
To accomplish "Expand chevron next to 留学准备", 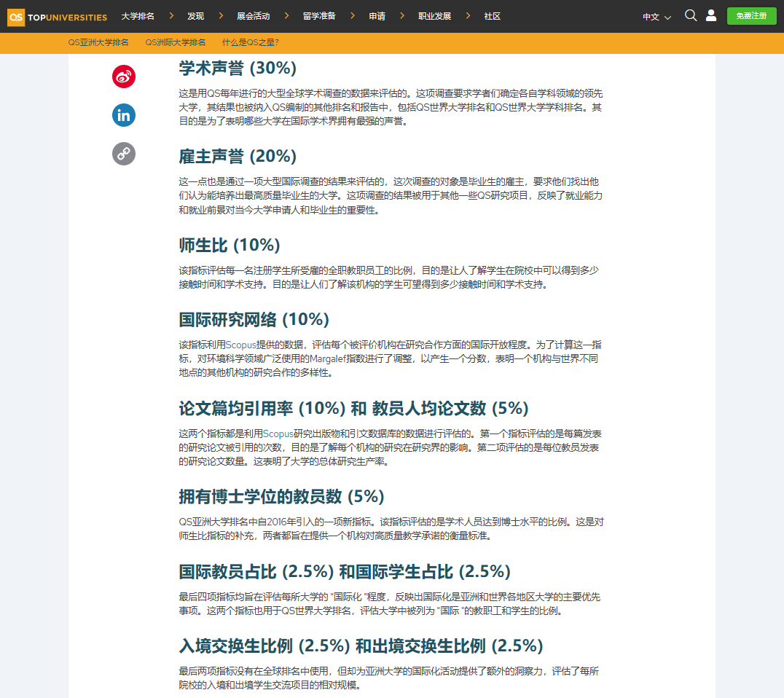I will [353, 16].
